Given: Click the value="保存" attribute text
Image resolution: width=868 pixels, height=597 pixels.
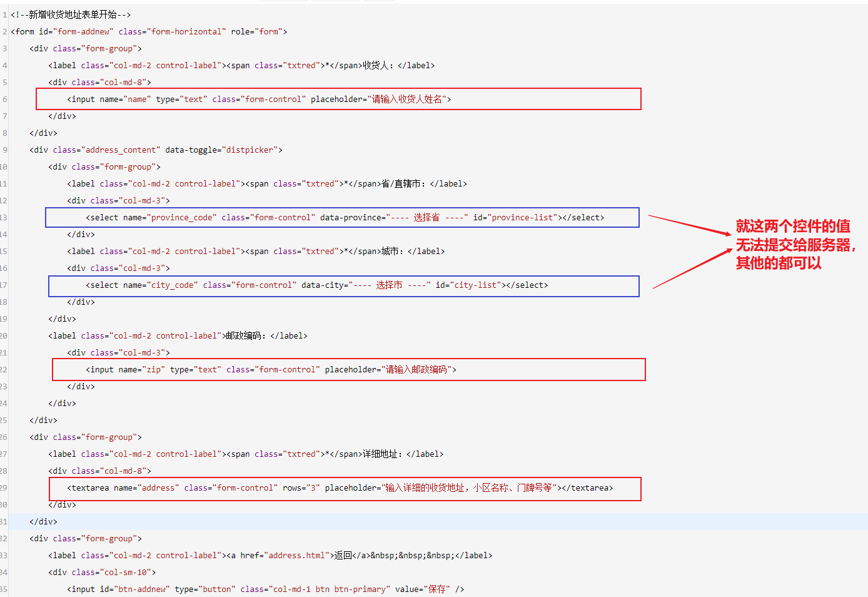Looking at the screenshot, I should [x=422, y=589].
